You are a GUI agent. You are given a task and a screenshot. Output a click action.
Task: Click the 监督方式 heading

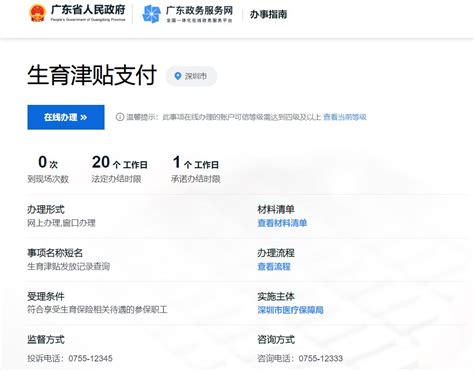click(46, 340)
